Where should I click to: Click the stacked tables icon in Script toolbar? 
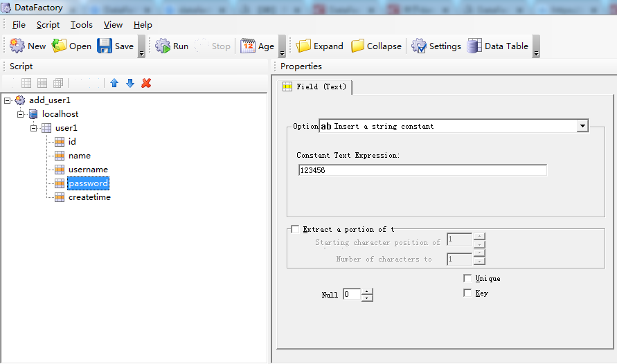tap(58, 83)
